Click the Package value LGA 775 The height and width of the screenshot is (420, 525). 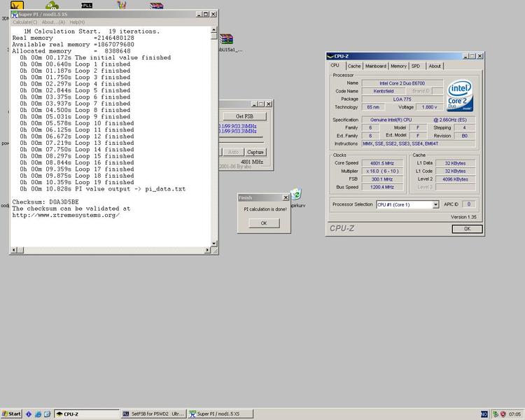pos(402,99)
